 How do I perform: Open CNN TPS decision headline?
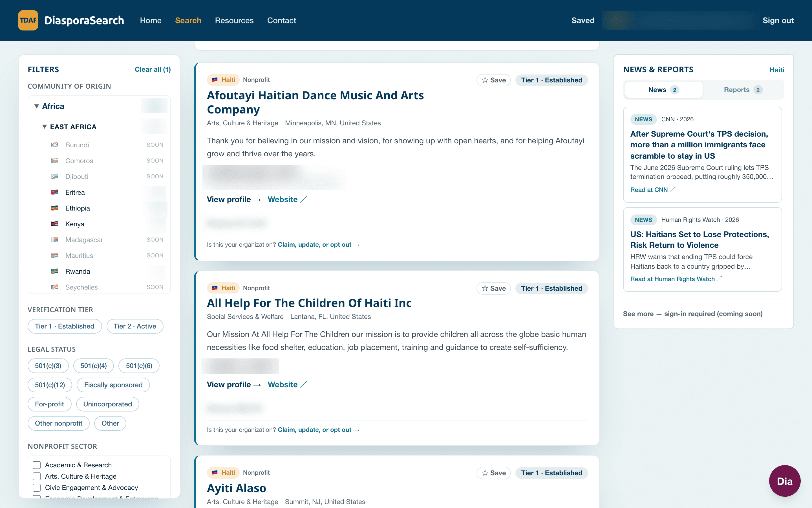point(699,145)
